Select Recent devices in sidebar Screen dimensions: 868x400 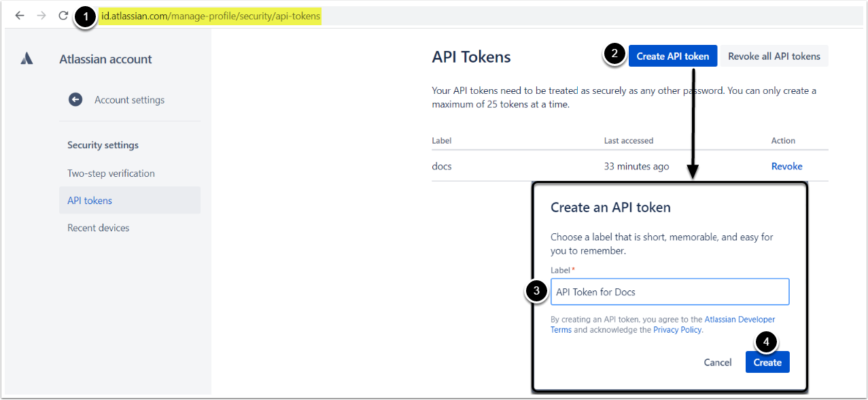pyautogui.click(x=130, y=228)
